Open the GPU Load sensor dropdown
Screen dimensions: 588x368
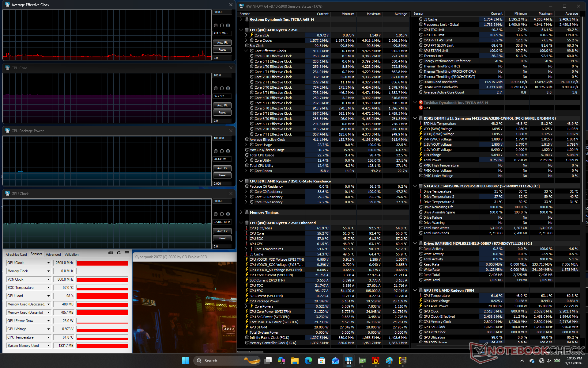pyautogui.click(x=48, y=296)
